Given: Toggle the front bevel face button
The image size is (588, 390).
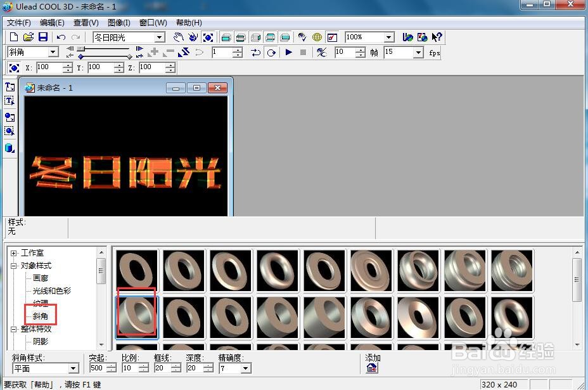Looking at the screenshot, I should (241, 37).
